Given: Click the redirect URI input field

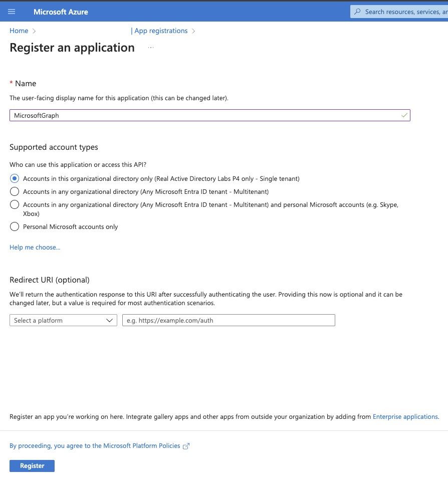Looking at the screenshot, I should pyautogui.click(x=229, y=320).
